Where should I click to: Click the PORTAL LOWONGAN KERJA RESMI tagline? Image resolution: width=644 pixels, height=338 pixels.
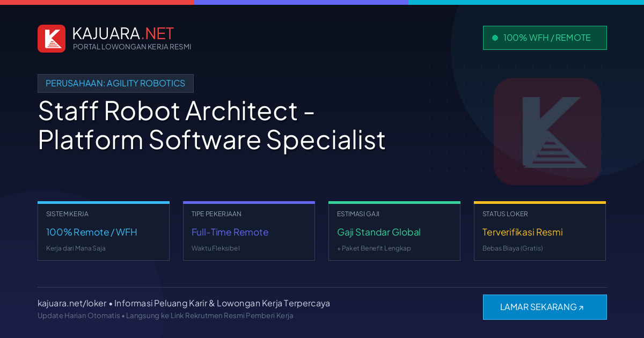(x=132, y=47)
